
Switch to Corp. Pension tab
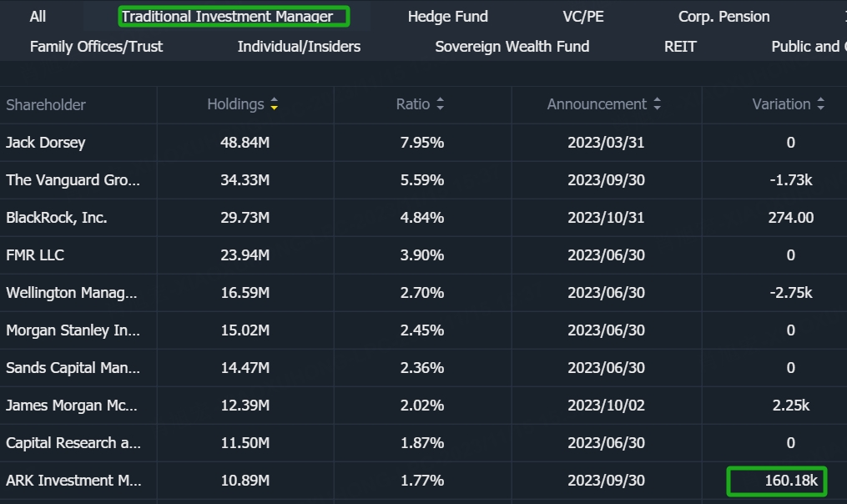723,17
